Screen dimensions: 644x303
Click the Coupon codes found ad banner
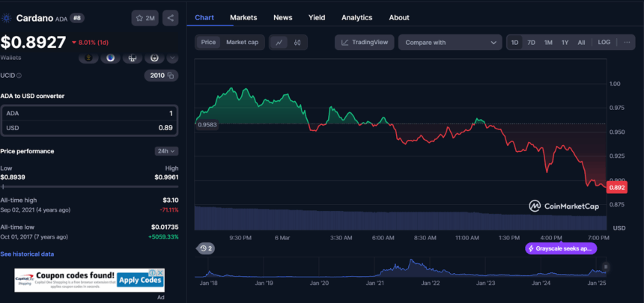[90, 281]
